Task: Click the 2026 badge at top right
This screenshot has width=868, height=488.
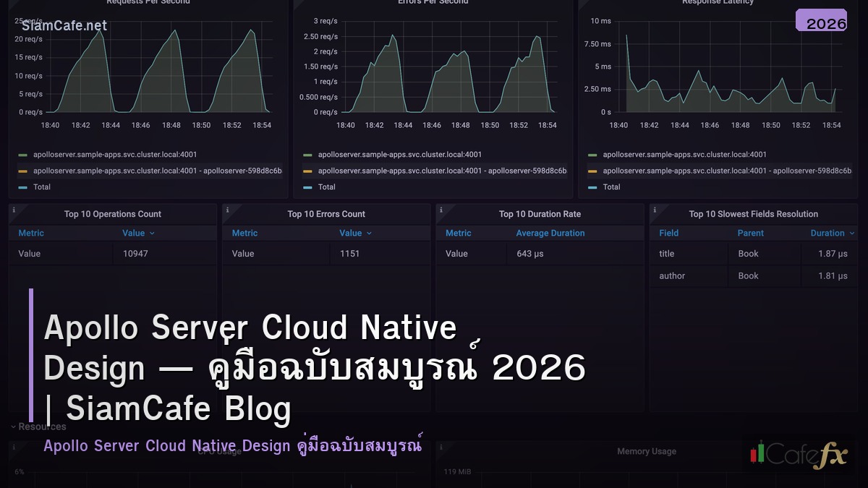Action: [x=821, y=22]
